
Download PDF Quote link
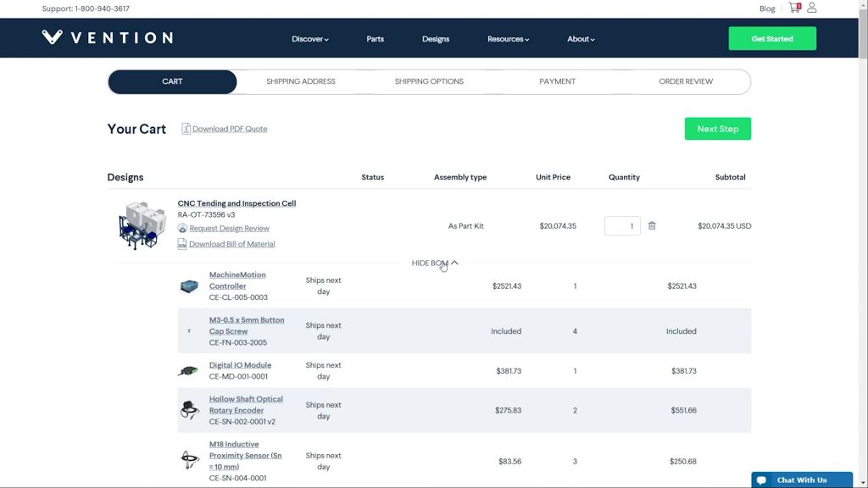point(229,129)
